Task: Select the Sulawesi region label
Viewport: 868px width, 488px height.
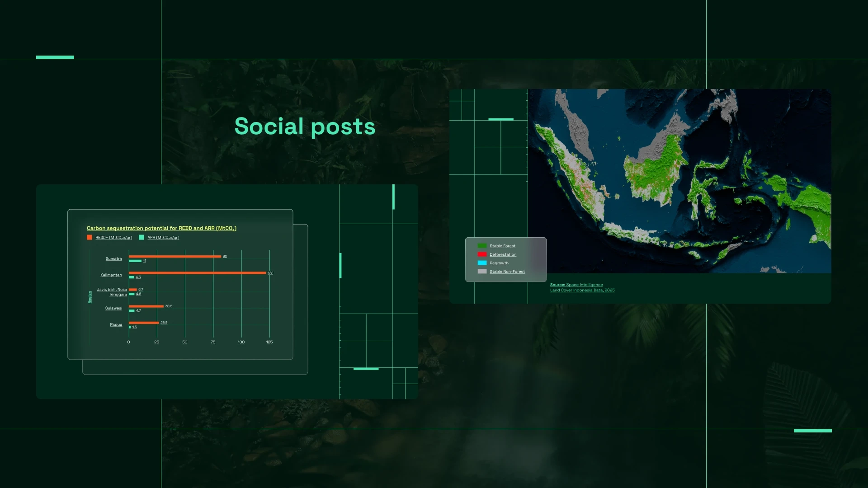Action: (x=113, y=308)
